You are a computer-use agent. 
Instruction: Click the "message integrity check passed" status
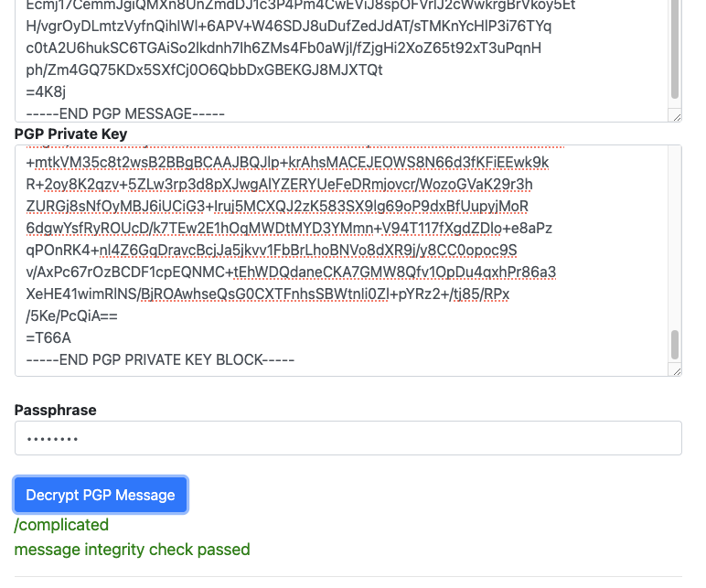click(x=132, y=550)
